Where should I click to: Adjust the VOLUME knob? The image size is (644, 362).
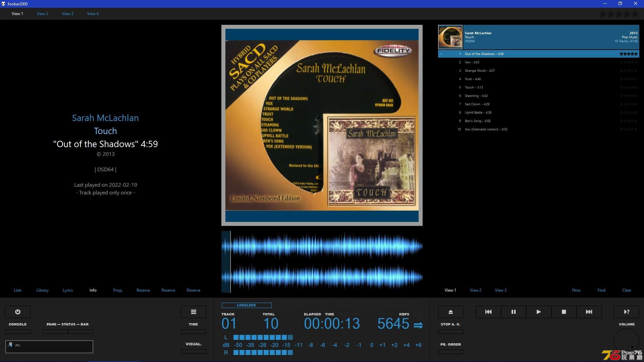(627, 341)
